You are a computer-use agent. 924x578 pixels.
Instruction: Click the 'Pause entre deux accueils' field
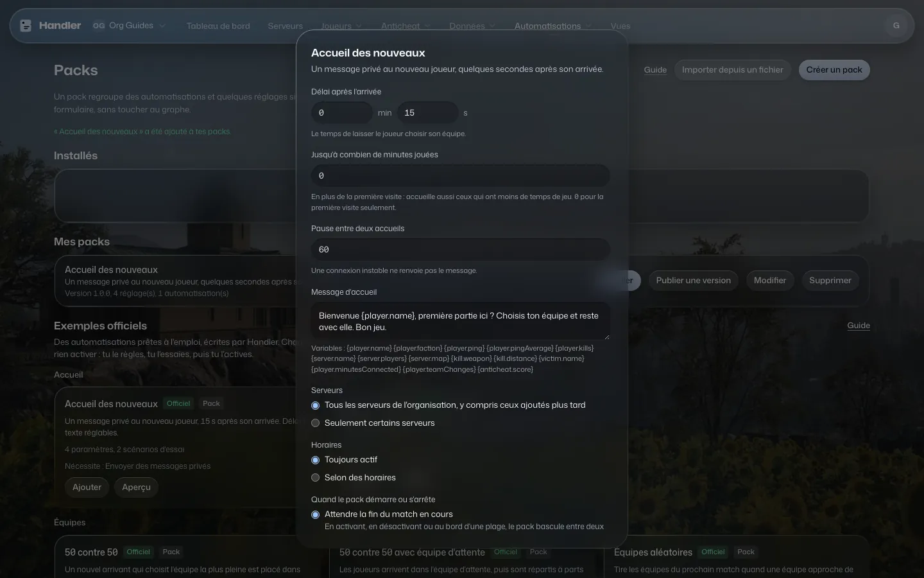pyautogui.click(x=460, y=250)
